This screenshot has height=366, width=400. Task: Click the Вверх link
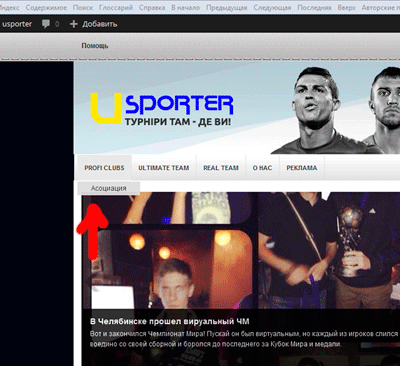[347, 7]
